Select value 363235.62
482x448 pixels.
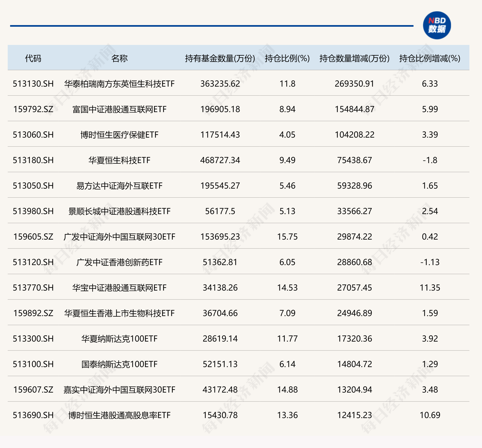point(220,84)
